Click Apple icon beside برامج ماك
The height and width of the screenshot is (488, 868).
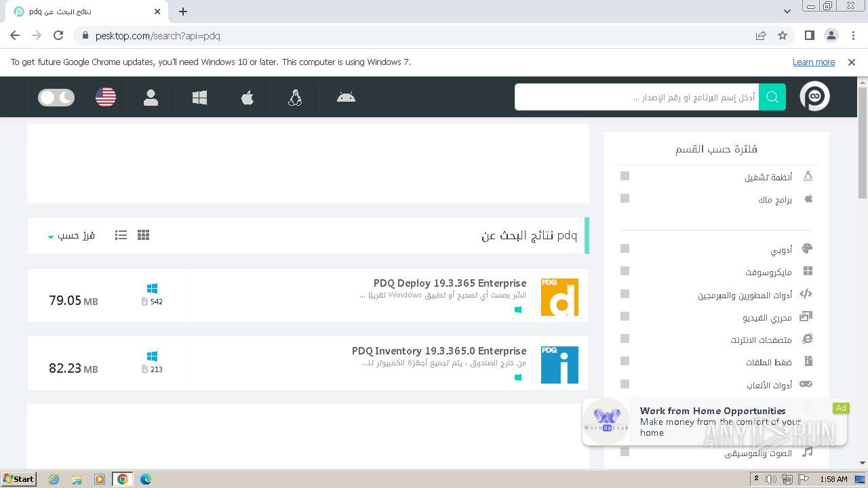pyautogui.click(x=808, y=199)
